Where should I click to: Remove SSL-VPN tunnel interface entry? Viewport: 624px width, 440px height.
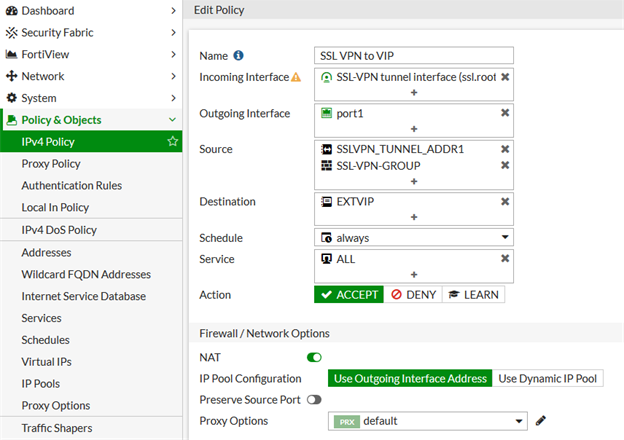505,77
